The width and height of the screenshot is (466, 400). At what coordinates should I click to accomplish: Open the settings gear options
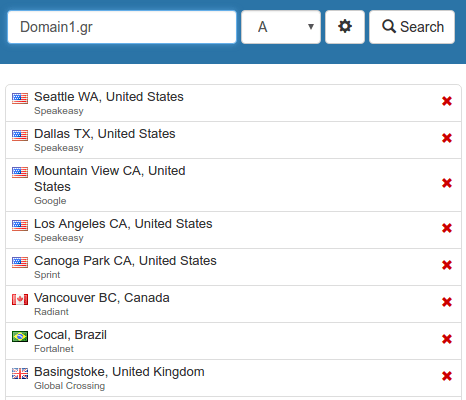pos(345,27)
